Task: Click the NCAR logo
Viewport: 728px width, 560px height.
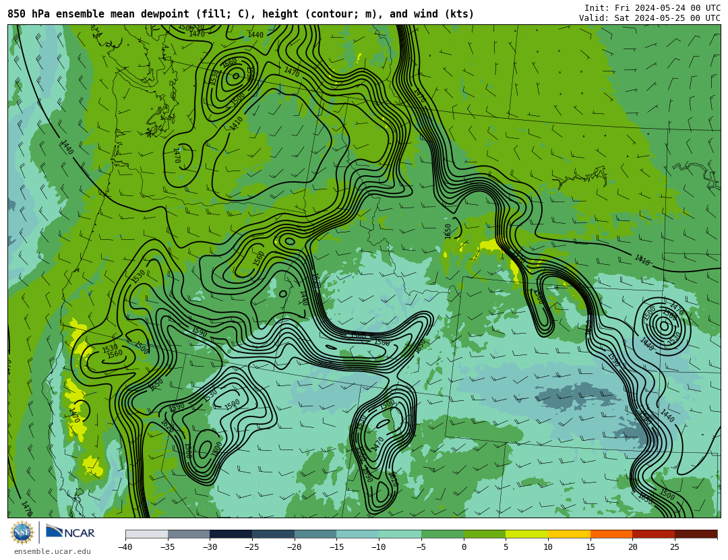Action: tap(70, 532)
